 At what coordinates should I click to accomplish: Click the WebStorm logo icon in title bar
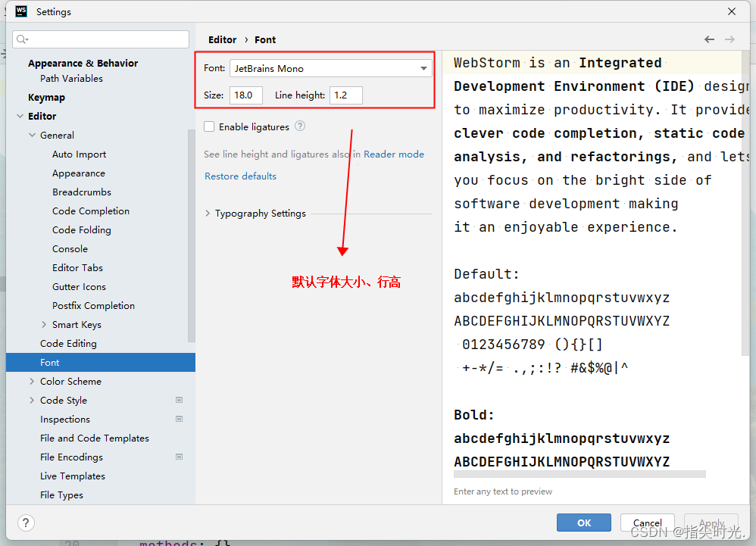point(21,11)
